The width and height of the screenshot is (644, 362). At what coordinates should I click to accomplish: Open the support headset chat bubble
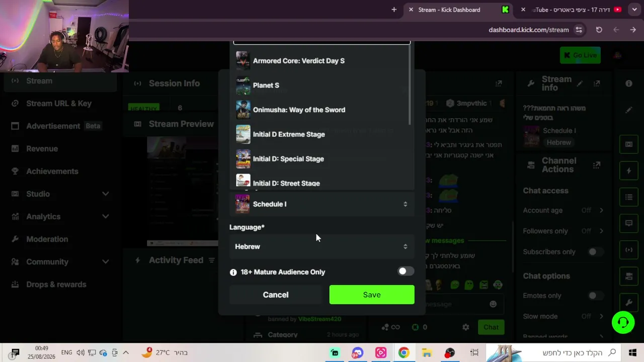(623, 322)
